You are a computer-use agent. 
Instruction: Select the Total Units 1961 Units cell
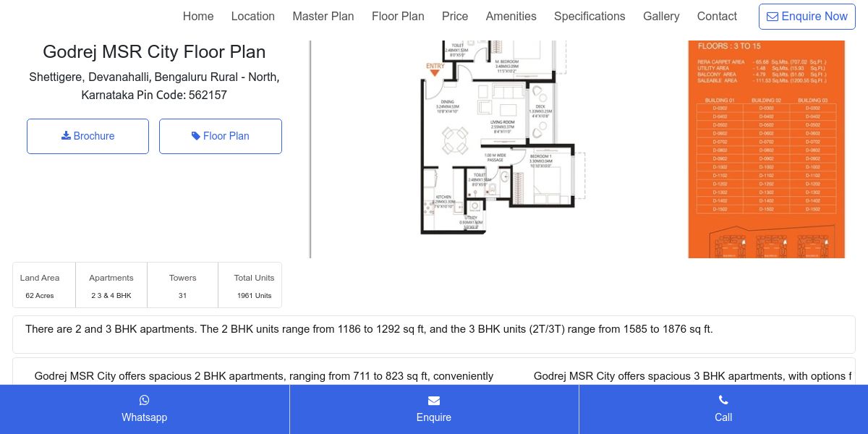250,286
